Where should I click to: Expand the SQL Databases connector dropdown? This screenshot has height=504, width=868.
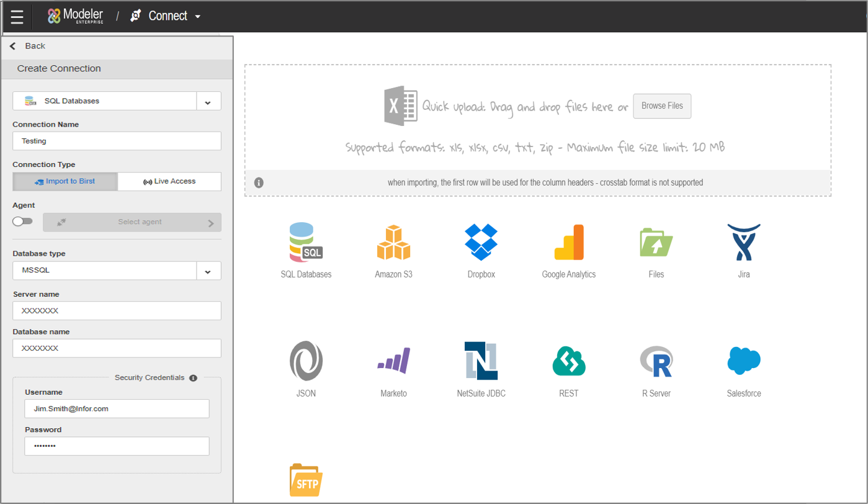point(208,101)
